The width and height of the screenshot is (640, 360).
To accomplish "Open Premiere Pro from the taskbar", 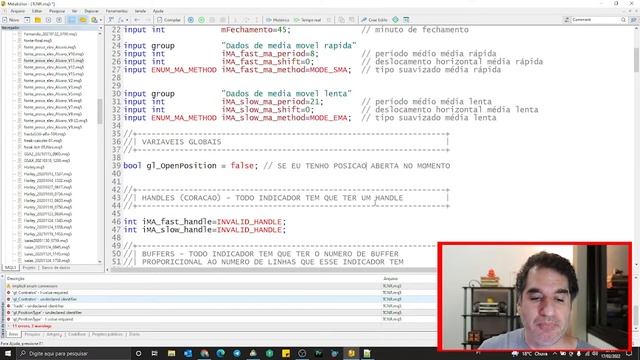I will 318,353.
